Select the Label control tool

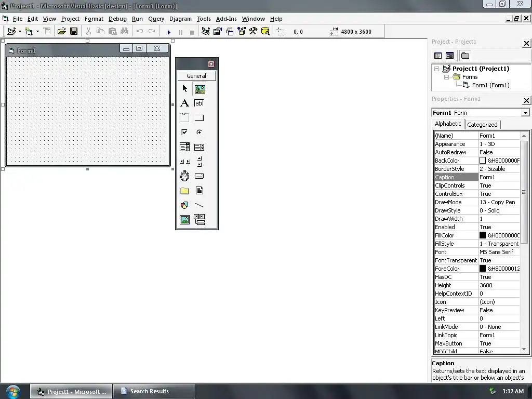tap(184, 103)
